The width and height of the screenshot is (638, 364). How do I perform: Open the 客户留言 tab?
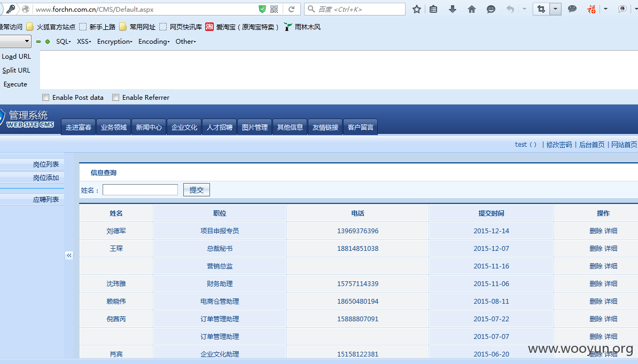pyautogui.click(x=361, y=127)
